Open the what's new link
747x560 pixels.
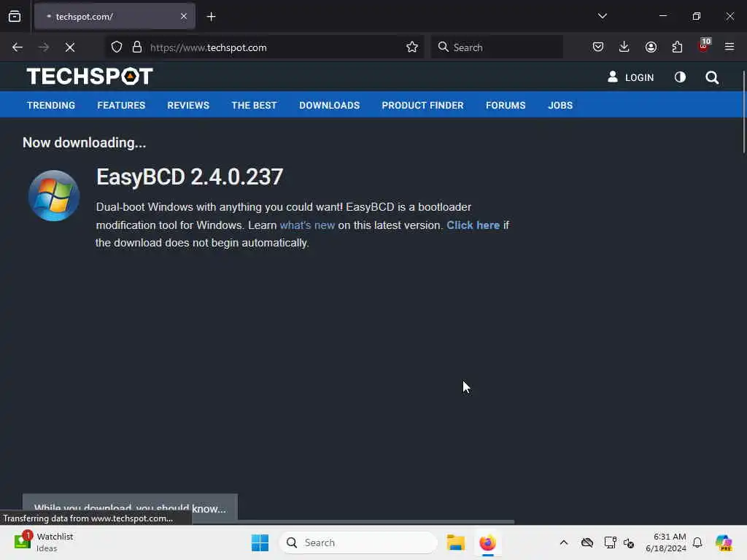[307, 225]
